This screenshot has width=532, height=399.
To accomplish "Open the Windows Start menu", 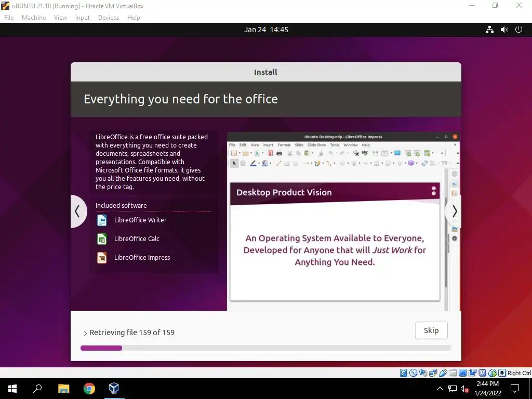I will [12, 389].
